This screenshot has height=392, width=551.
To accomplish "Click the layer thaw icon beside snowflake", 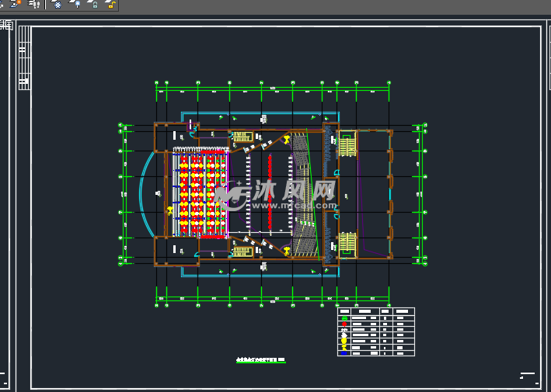I will [x=76, y=5].
